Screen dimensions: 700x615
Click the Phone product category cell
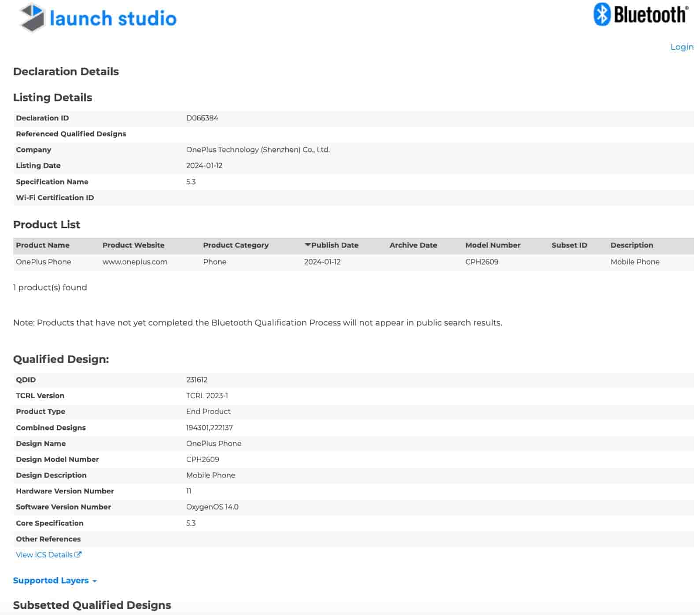[x=214, y=262]
